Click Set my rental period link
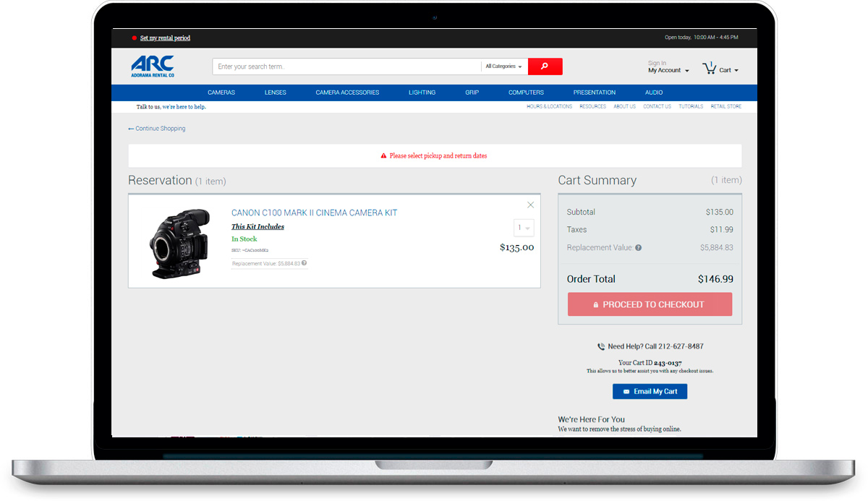 [165, 38]
